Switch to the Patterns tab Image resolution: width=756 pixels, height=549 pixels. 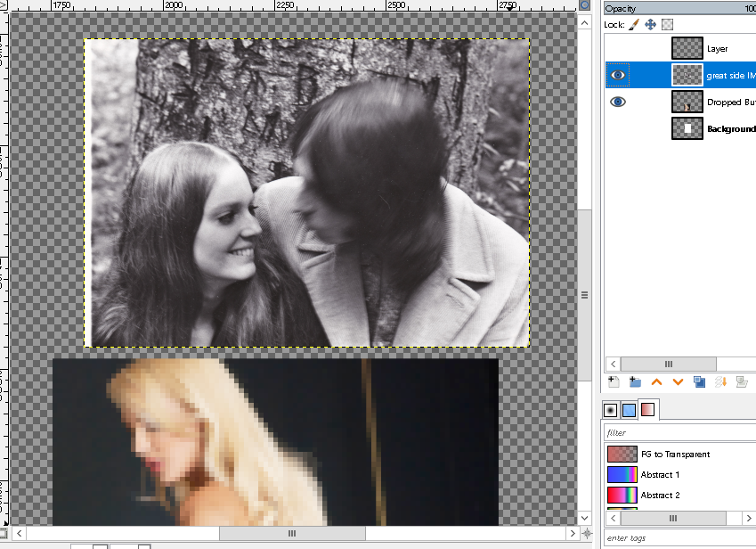630,410
